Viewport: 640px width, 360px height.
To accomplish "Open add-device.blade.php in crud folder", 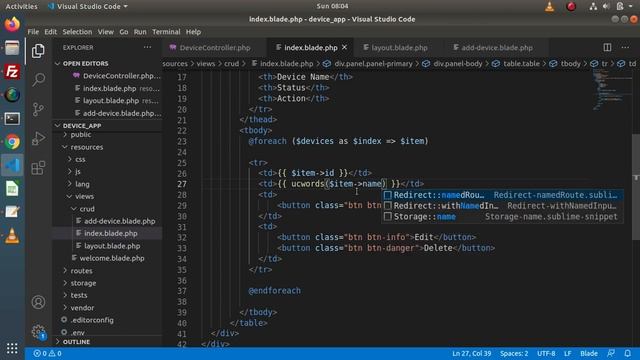I will coord(119,221).
